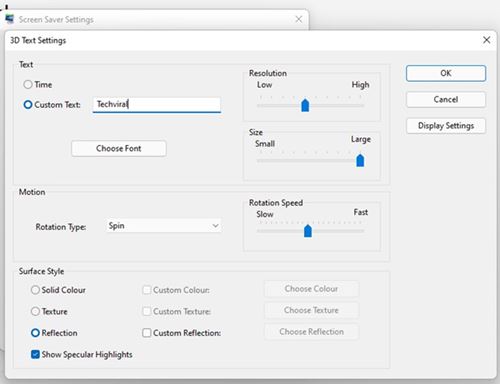Click the Large label of Size

pyautogui.click(x=361, y=139)
